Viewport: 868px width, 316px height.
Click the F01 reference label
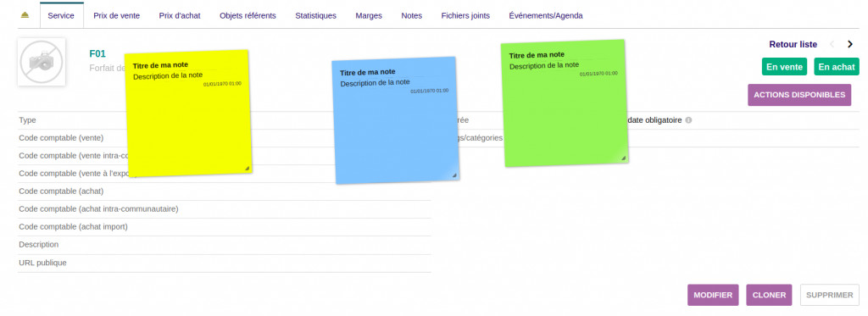[x=97, y=53]
